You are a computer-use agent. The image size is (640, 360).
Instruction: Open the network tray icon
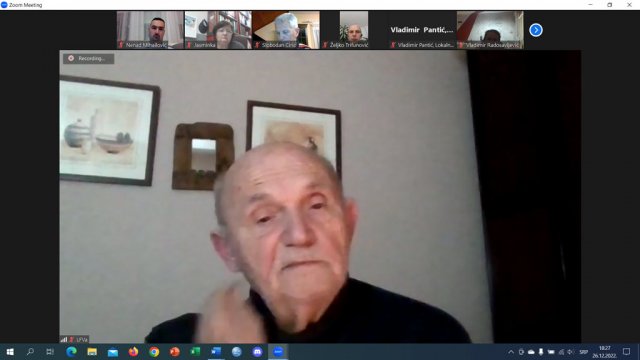click(x=561, y=352)
